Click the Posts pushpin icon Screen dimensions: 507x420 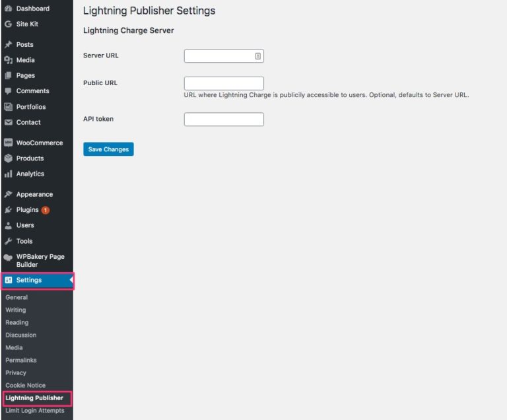click(9, 45)
